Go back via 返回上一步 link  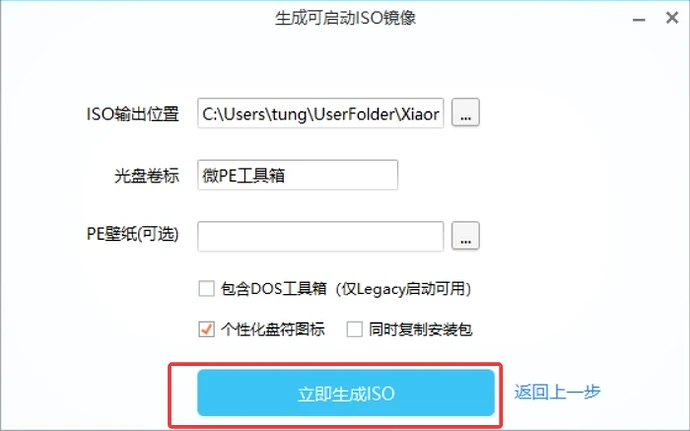[x=557, y=392]
